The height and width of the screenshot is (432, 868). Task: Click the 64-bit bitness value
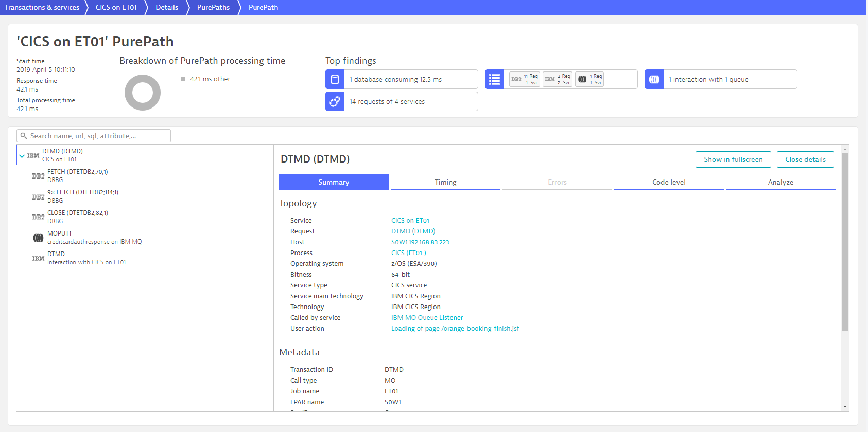(x=401, y=274)
